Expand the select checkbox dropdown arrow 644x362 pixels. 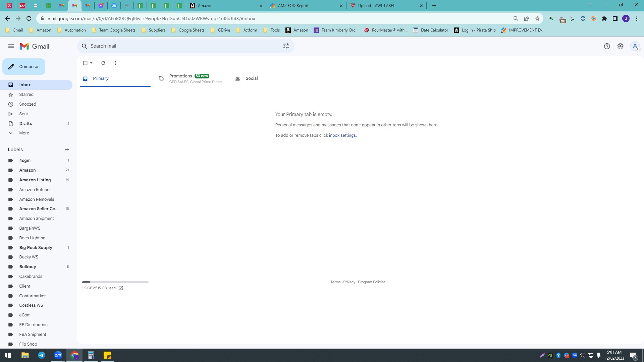coord(91,63)
